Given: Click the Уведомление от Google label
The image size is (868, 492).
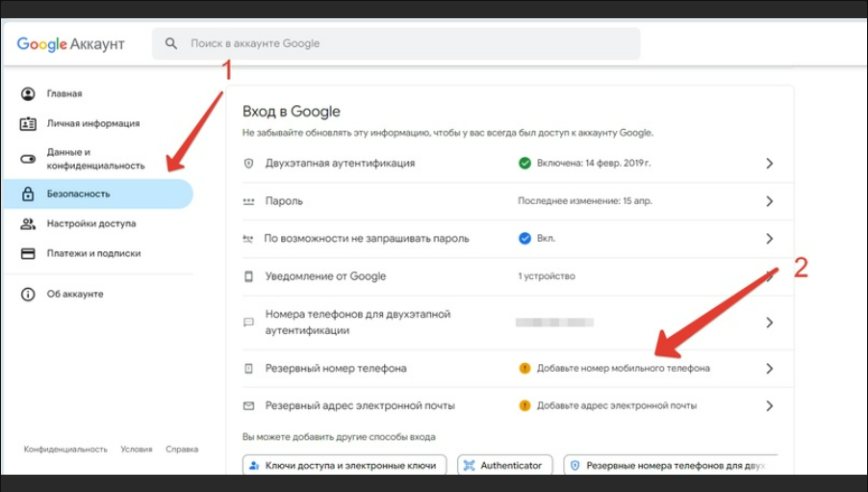Looking at the screenshot, I should 325,276.
